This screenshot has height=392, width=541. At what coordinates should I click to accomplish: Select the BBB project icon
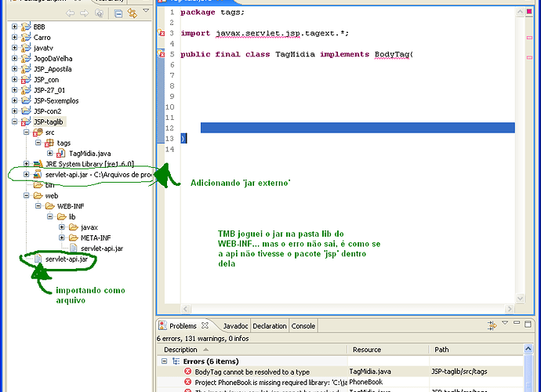pos(26,27)
